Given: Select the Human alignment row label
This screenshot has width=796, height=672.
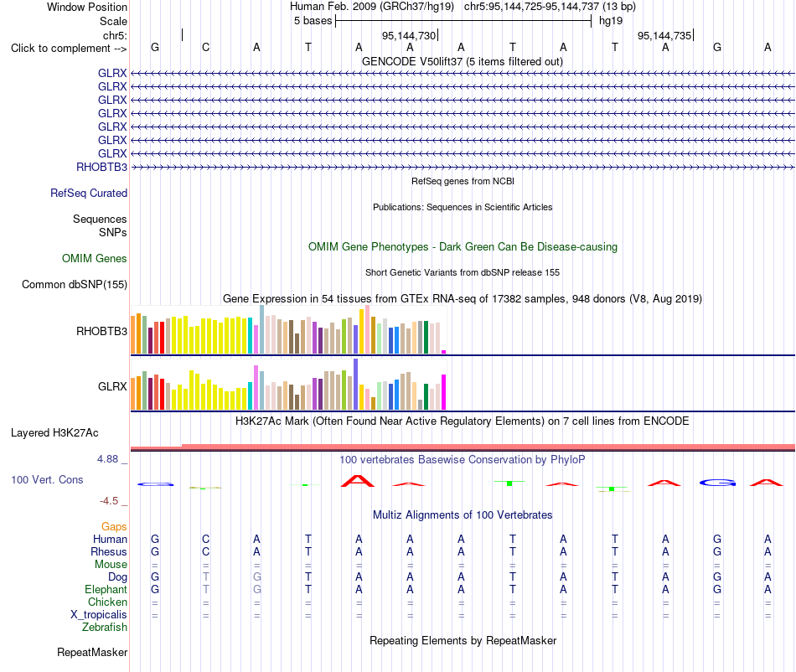Looking at the screenshot, I should [x=110, y=539].
